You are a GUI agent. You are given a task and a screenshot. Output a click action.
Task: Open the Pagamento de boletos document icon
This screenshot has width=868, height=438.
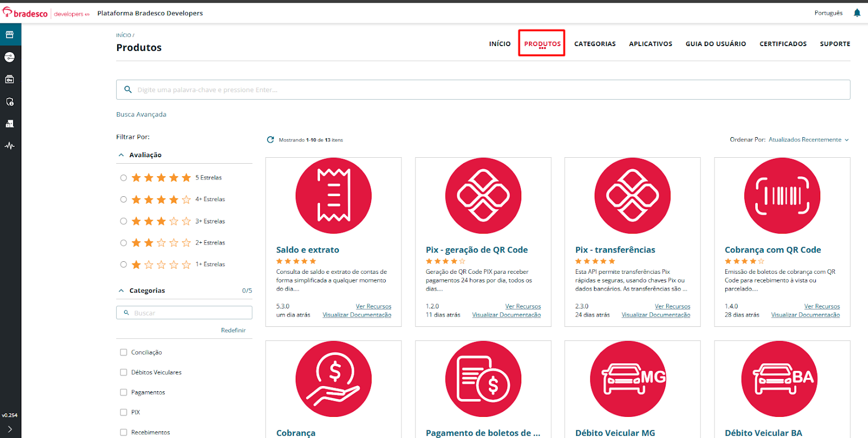coord(483,379)
